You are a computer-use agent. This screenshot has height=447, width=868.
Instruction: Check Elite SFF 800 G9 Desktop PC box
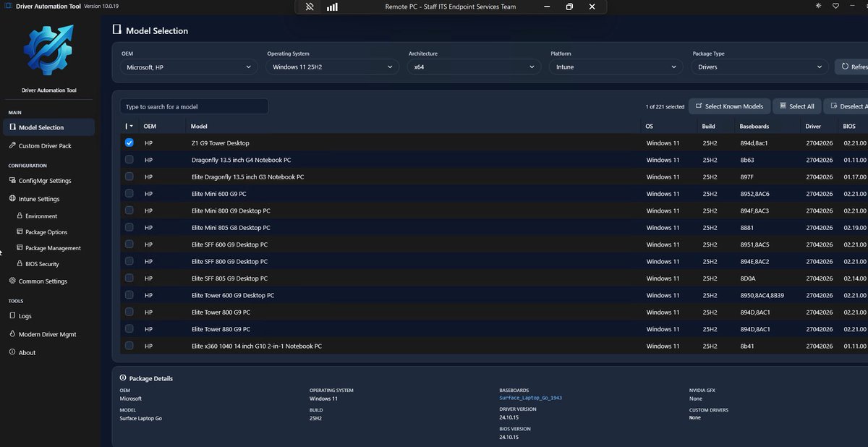(129, 261)
